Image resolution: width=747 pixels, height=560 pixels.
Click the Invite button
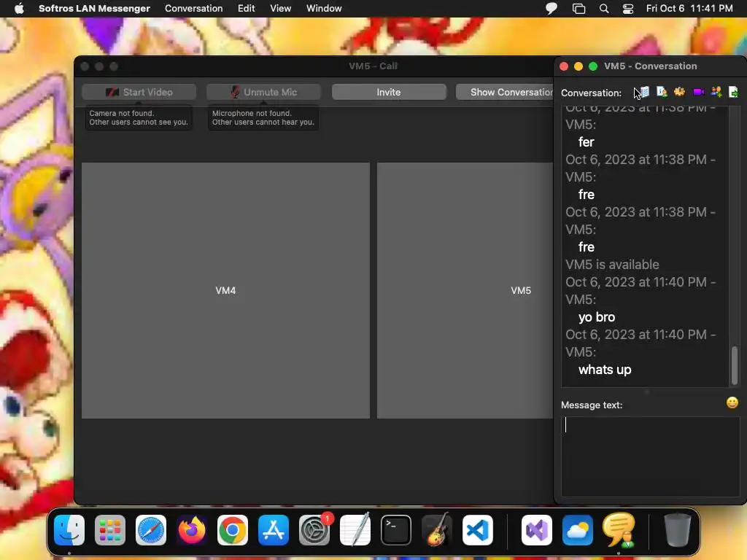coord(389,92)
